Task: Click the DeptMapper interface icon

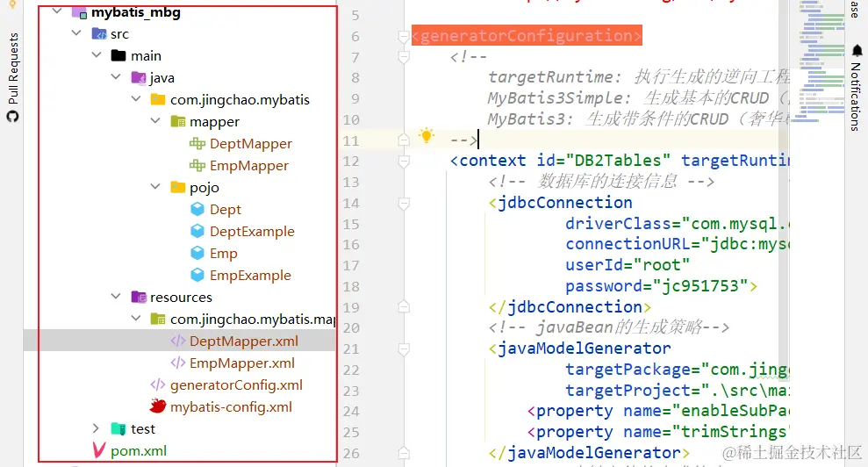Action: 197,143
